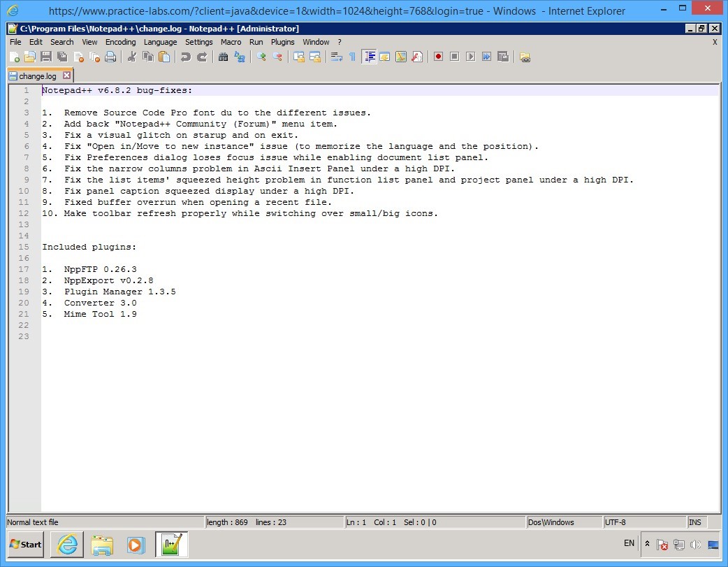728x567 pixels.
Task: Click the Save All toolbar icon
Action: tap(61, 57)
